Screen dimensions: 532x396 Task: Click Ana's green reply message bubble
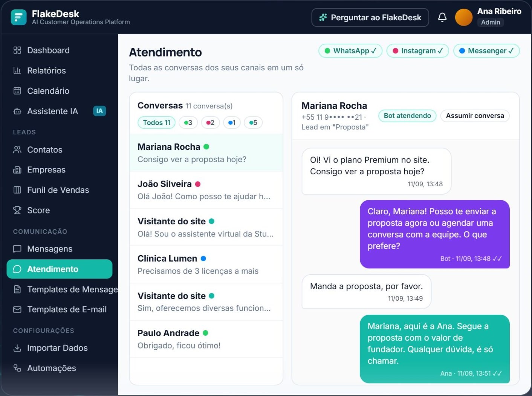click(434, 349)
